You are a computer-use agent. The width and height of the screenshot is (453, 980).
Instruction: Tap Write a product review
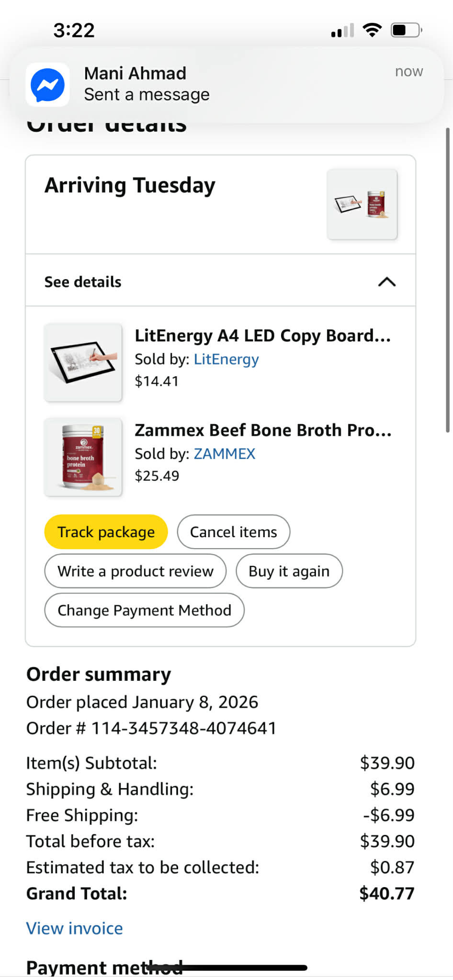pyautogui.click(x=135, y=571)
